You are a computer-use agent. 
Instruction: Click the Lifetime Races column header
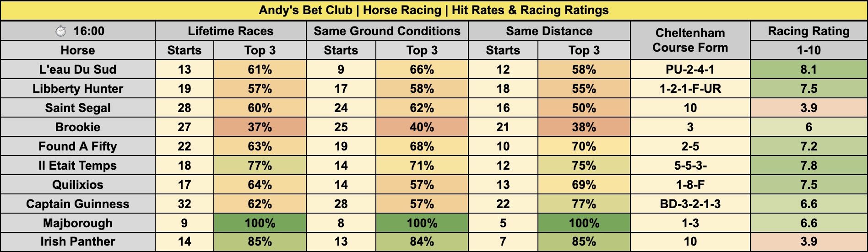230,31
